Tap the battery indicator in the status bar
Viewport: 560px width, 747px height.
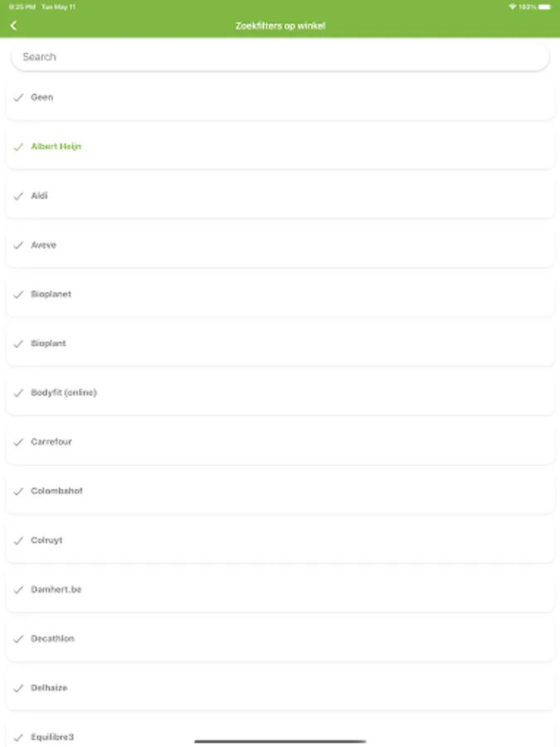click(x=545, y=6)
